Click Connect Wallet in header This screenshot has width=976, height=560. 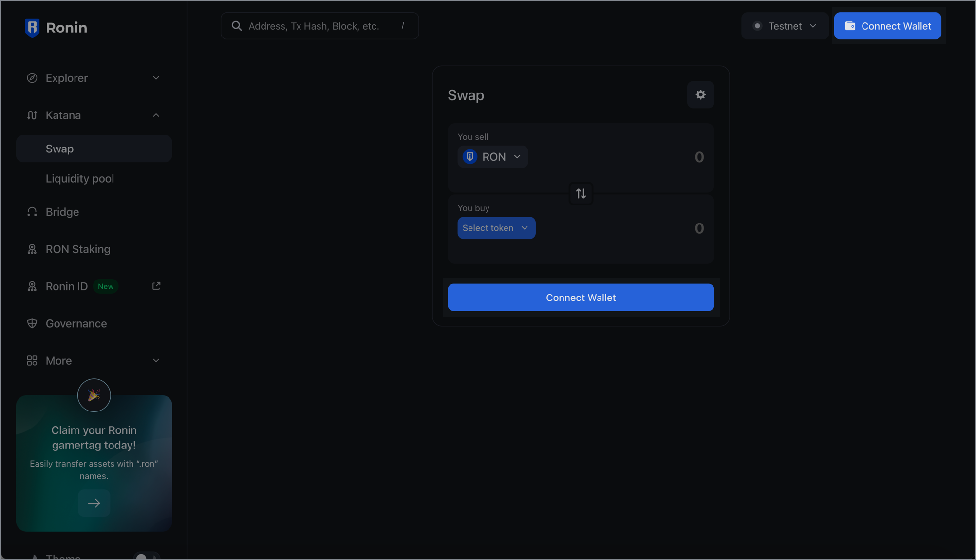887,26
